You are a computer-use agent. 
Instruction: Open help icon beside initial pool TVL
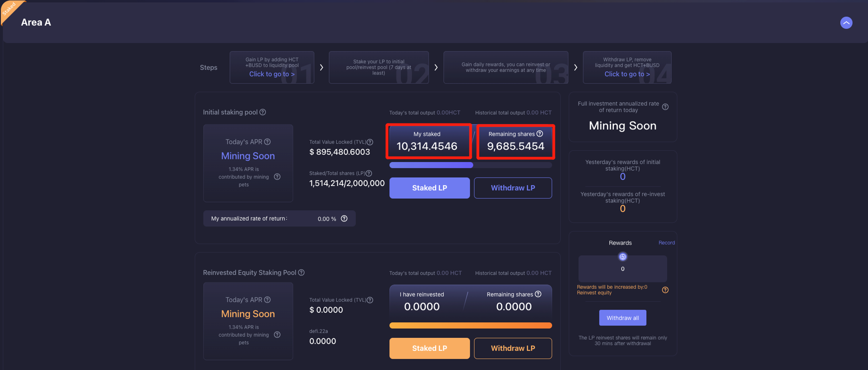pos(370,142)
